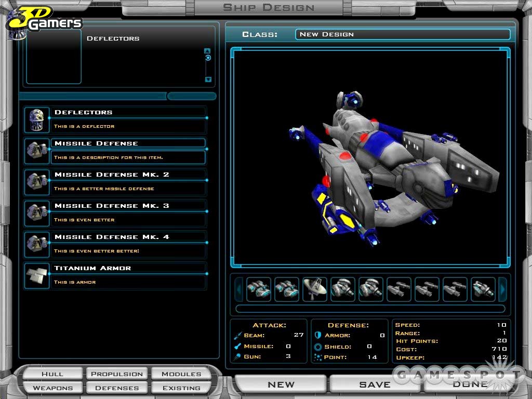Select the Missile Defense Mk. 3 icon

pos(36,212)
